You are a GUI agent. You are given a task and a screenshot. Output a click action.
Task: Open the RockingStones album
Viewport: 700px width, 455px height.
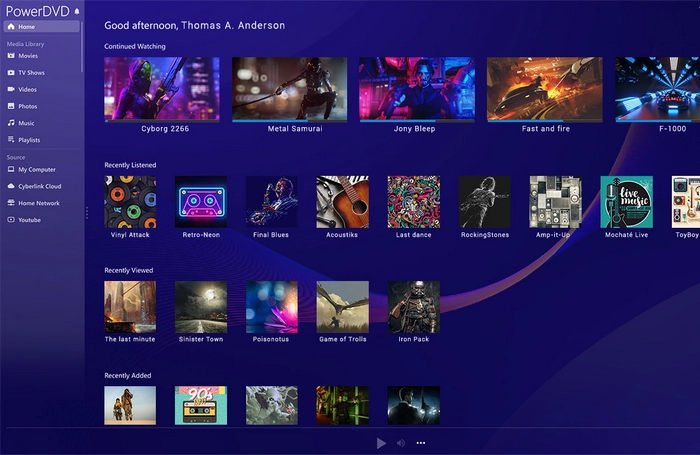485,202
